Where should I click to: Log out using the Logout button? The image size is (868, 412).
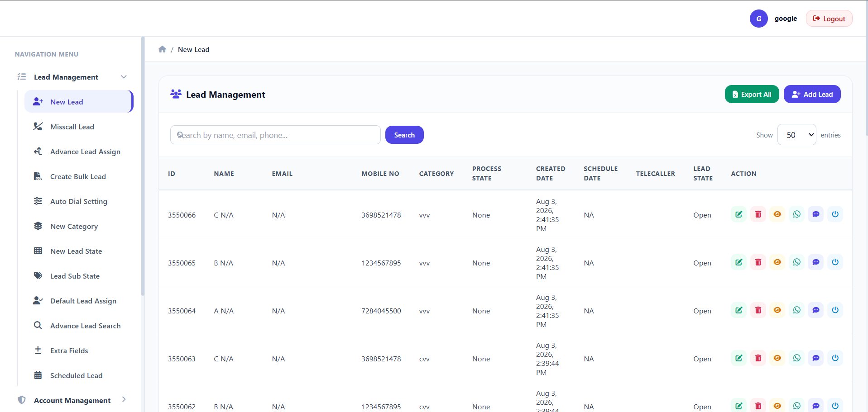[x=829, y=19]
